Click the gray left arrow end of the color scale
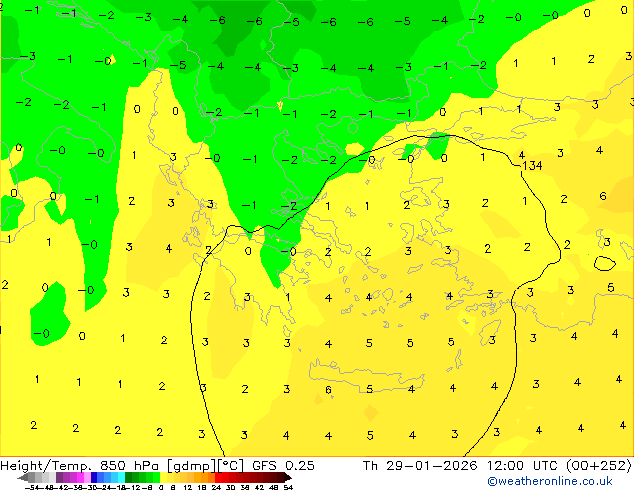The width and height of the screenshot is (634, 490). (x=23, y=478)
